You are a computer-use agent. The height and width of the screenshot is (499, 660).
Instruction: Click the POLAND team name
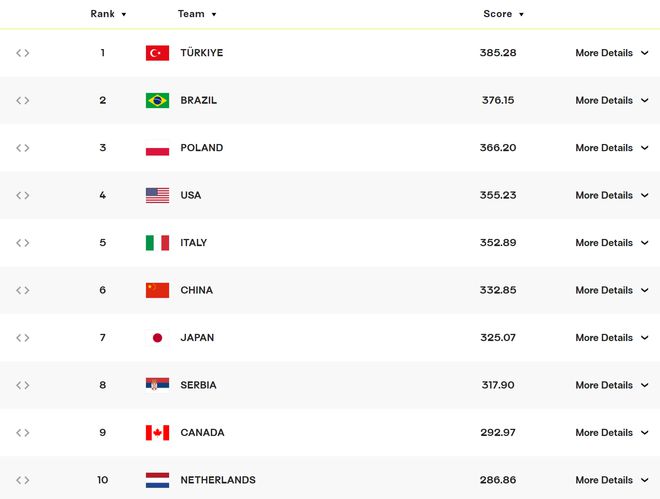[x=202, y=148]
